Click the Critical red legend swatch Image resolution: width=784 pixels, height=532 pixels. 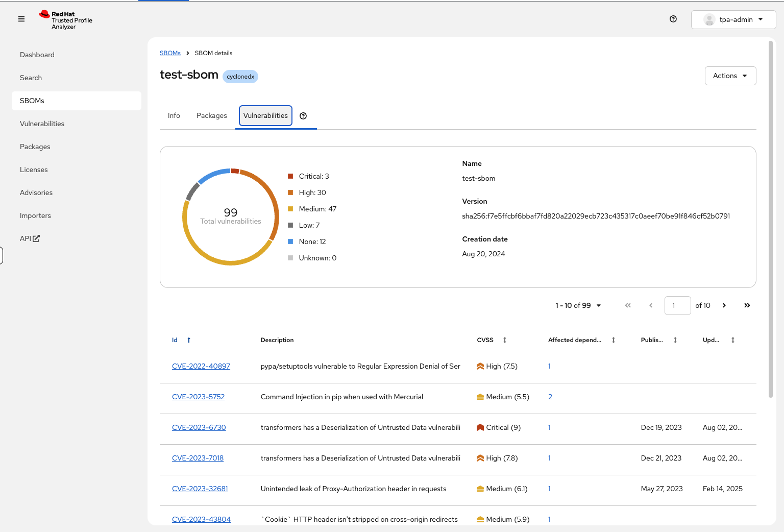pyautogui.click(x=290, y=176)
